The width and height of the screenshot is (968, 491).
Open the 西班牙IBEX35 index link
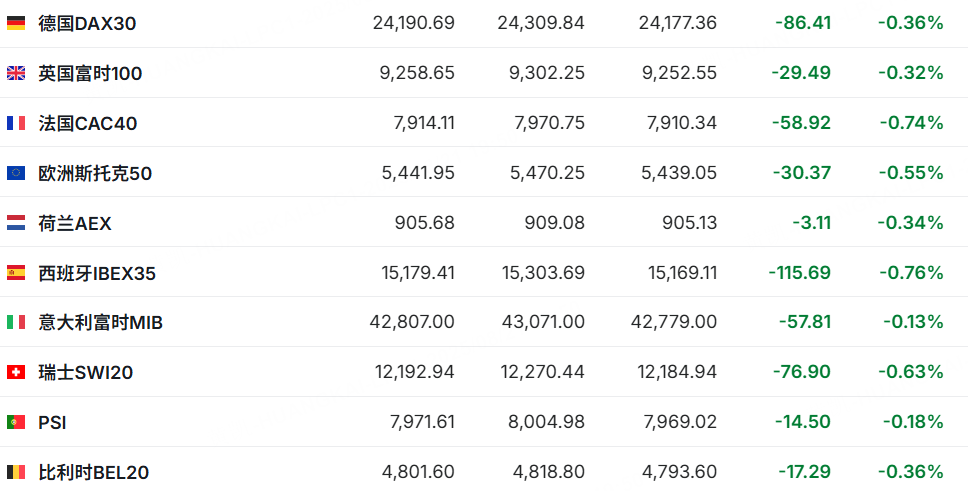pos(97,273)
